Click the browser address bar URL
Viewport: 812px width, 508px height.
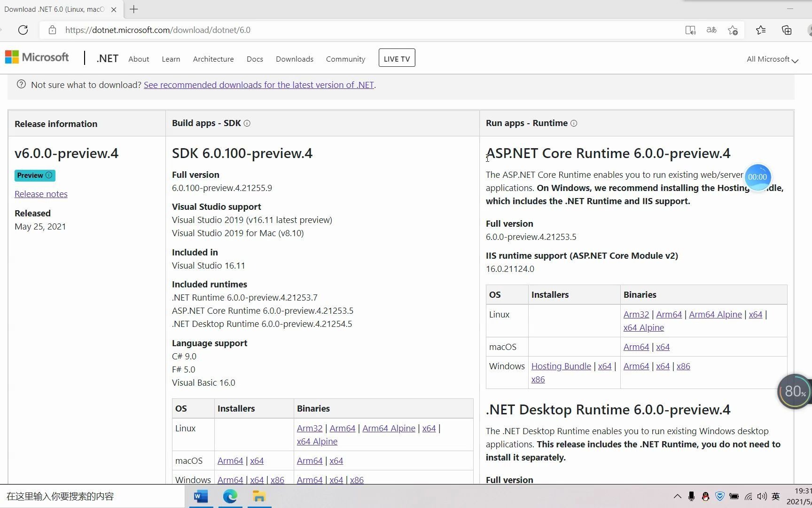(158, 30)
